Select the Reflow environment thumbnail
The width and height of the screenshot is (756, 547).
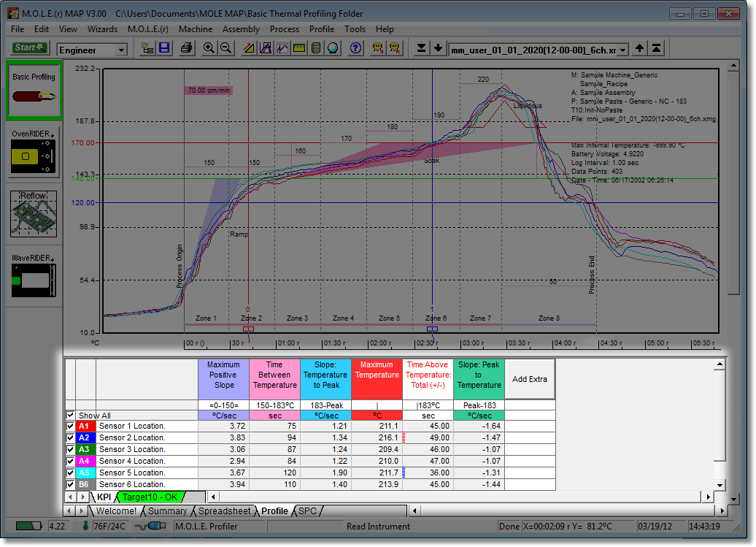34,214
